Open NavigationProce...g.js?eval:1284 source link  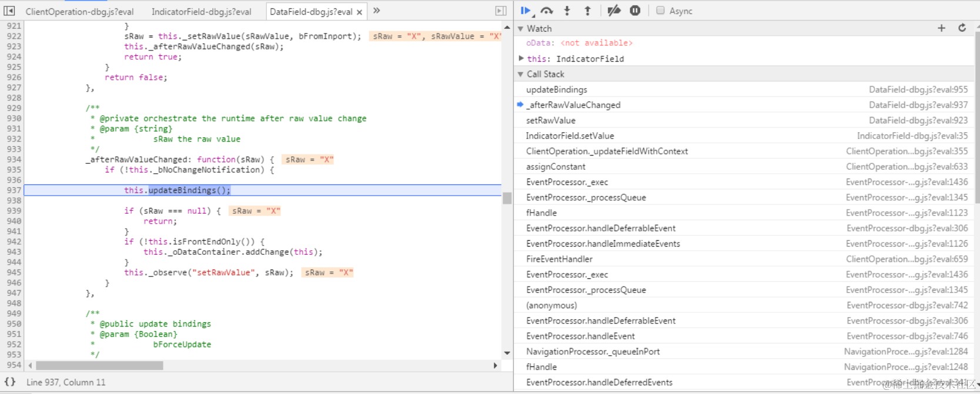(906, 351)
